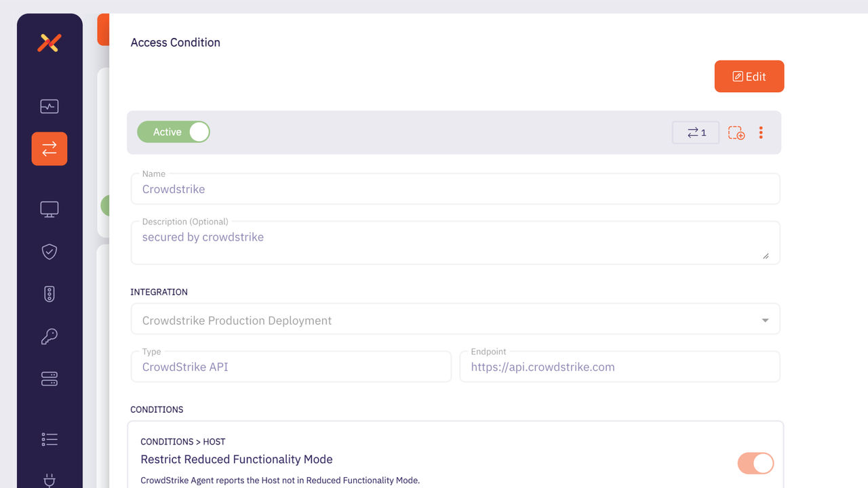This screenshot has width=868, height=488.
Task: Open the three-dot more options menu
Action: tap(761, 133)
